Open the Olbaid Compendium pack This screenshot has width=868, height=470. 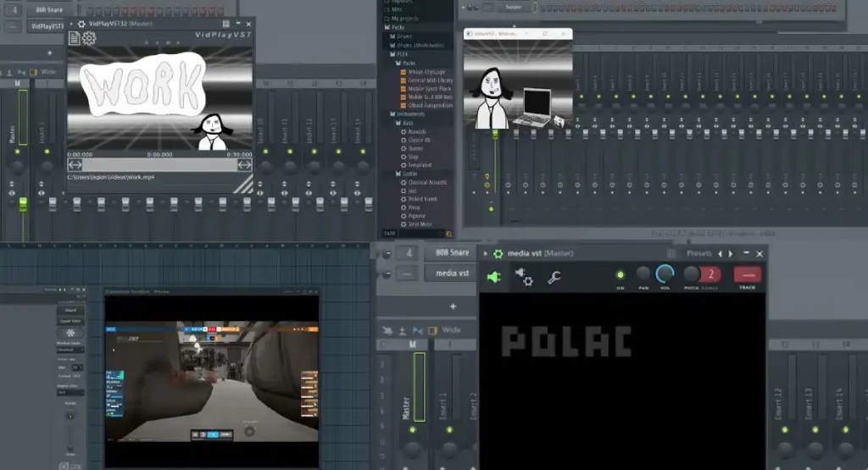(x=430, y=105)
